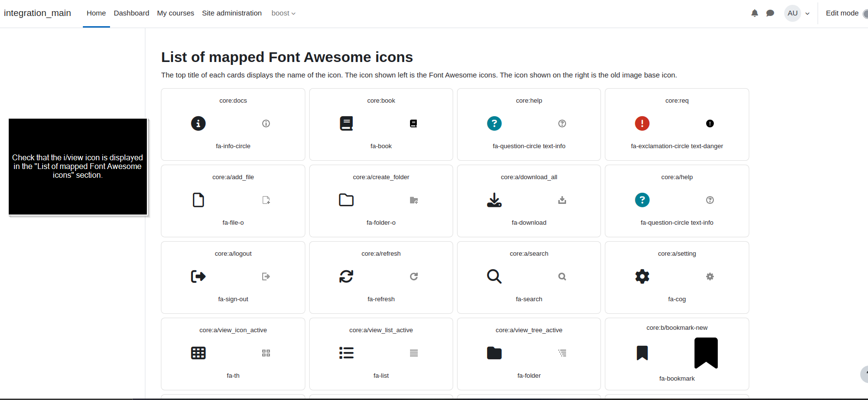This screenshot has width=868, height=400.
Task: Open Site administration
Action: (x=232, y=13)
